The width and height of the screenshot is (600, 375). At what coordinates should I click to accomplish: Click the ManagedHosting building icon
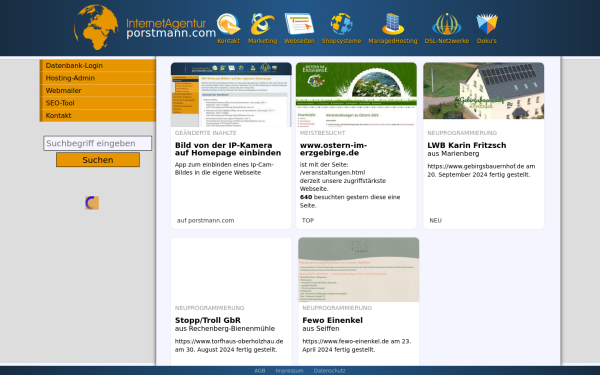[393, 24]
